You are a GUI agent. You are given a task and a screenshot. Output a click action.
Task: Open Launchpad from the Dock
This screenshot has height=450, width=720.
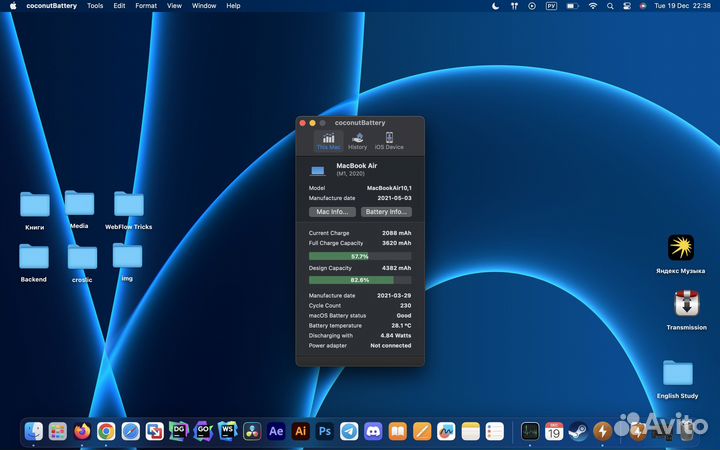point(58,431)
